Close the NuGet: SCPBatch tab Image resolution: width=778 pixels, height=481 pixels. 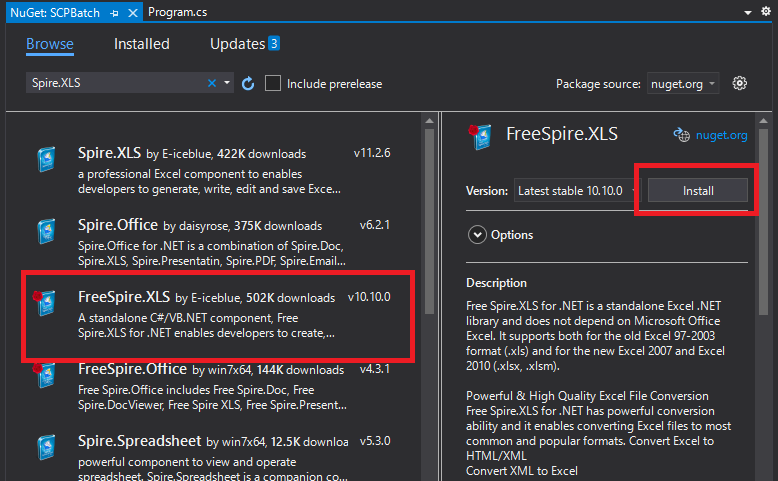132,13
